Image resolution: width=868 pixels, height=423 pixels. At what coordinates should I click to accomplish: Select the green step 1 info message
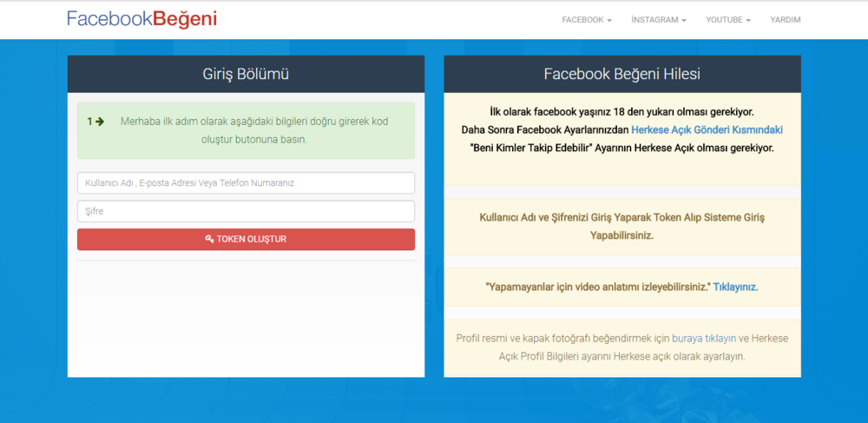(x=246, y=130)
